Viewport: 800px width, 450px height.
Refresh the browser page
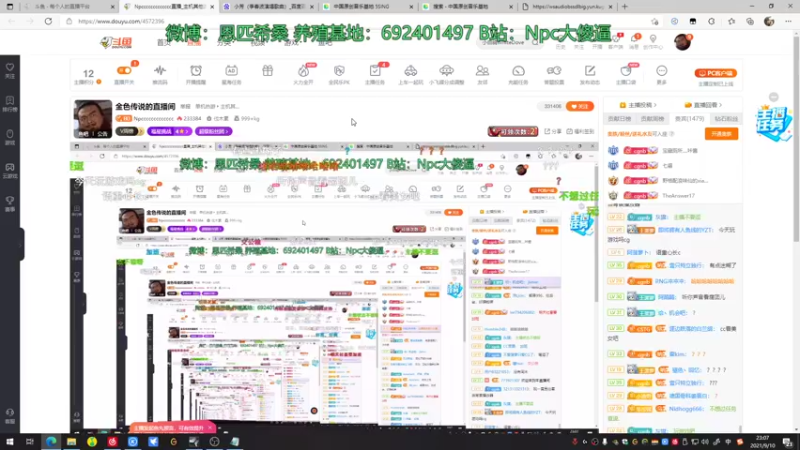(x=48, y=21)
